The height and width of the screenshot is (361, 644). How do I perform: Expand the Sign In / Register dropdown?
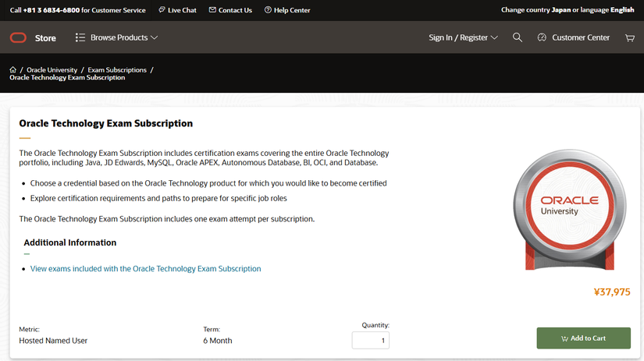(x=463, y=37)
